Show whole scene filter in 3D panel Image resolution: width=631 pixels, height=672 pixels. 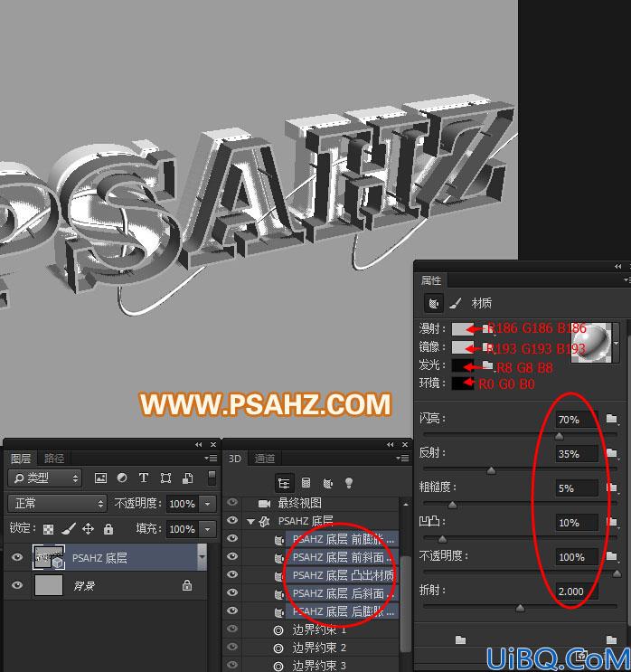[284, 484]
